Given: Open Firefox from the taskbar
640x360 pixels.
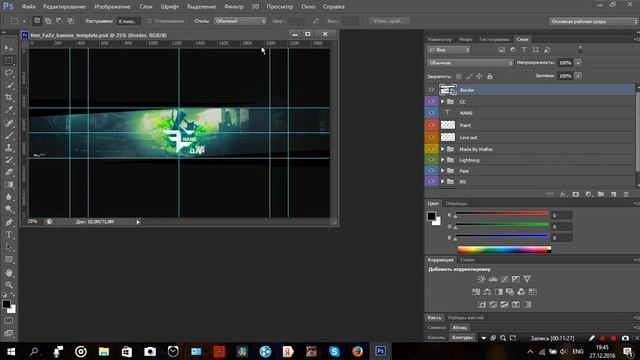Looking at the screenshot, I should [x=357, y=351].
